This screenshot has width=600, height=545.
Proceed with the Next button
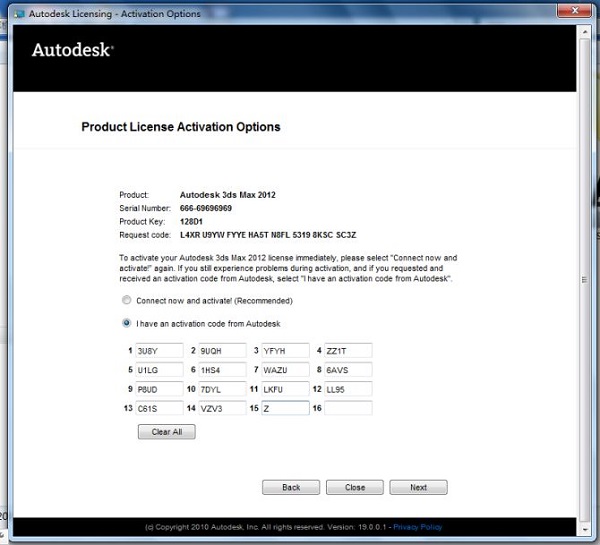coord(418,487)
